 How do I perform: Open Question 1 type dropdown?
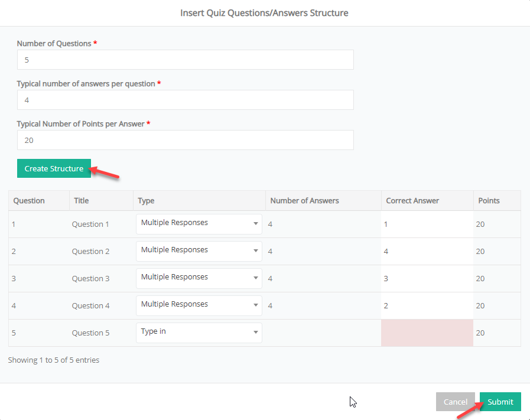coord(199,224)
